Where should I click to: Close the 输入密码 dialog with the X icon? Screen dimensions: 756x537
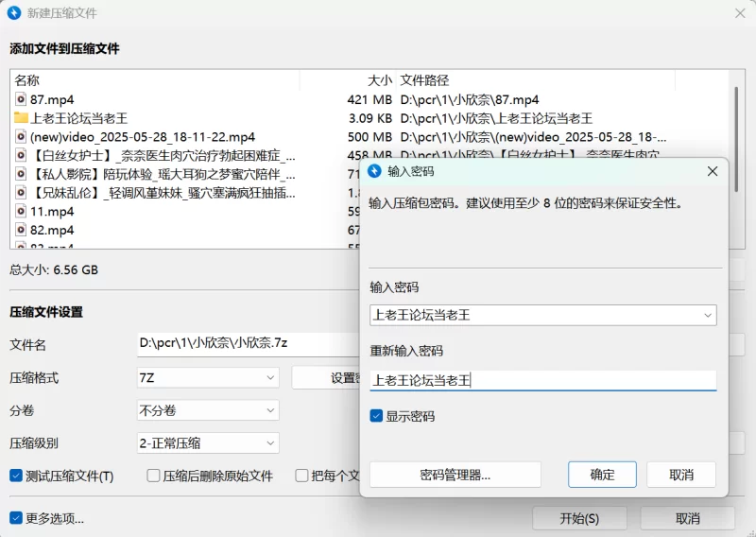[x=712, y=171]
